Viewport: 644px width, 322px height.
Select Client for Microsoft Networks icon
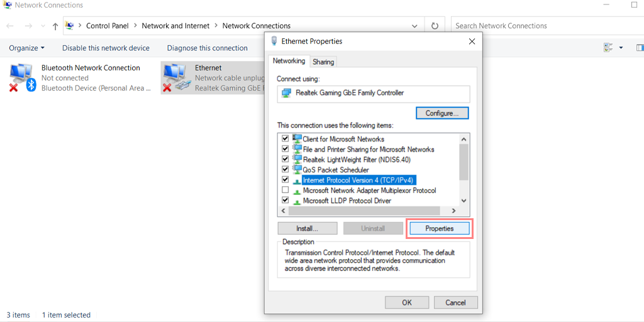(297, 138)
